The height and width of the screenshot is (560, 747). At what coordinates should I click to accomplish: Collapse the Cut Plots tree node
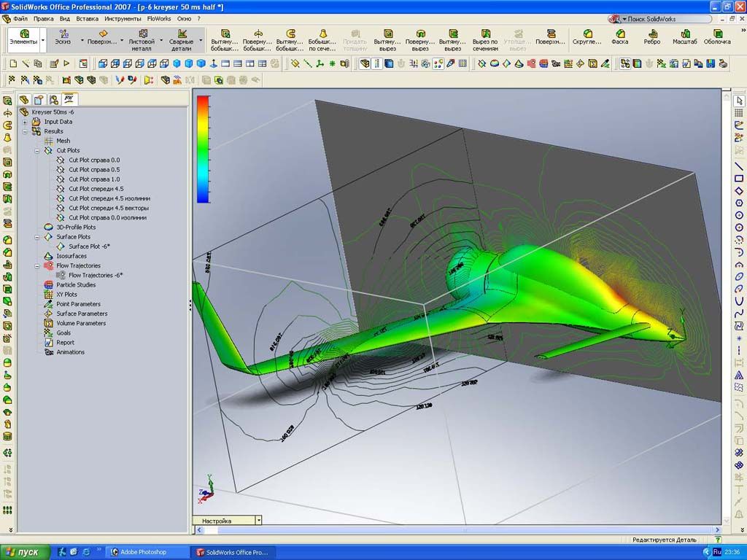(36, 150)
